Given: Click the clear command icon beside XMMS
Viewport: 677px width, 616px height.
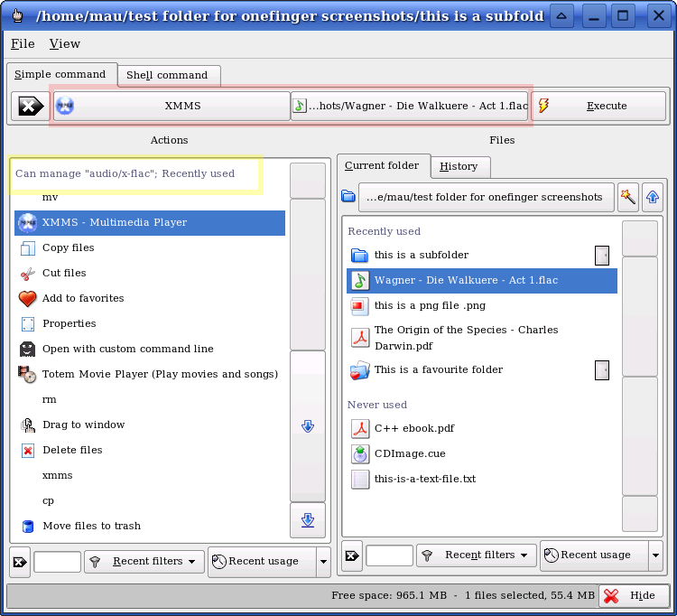Looking at the screenshot, I should (30, 107).
